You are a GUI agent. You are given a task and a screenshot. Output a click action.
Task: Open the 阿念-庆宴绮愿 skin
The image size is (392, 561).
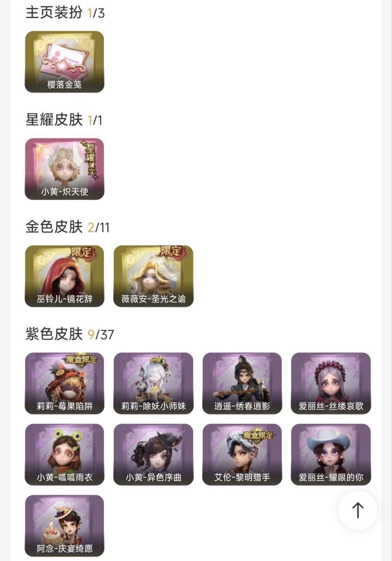tap(65, 526)
